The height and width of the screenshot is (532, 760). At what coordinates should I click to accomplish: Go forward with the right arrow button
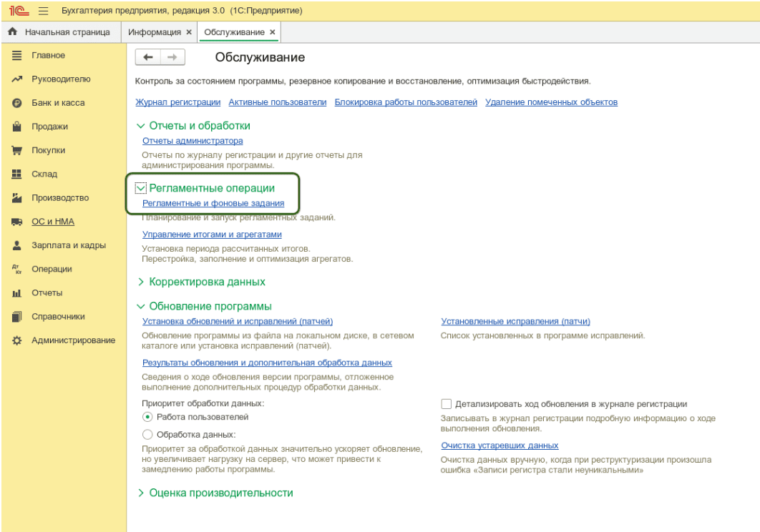pyautogui.click(x=172, y=57)
